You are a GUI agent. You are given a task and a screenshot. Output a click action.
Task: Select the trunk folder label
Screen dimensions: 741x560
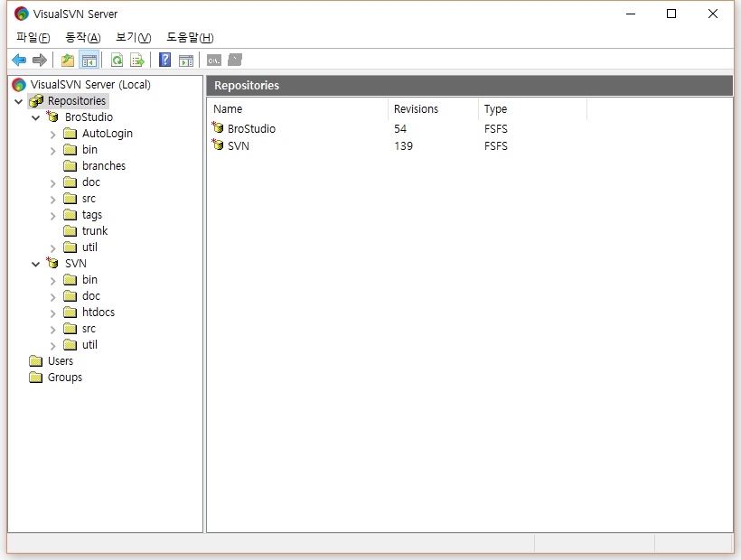pyautogui.click(x=95, y=231)
